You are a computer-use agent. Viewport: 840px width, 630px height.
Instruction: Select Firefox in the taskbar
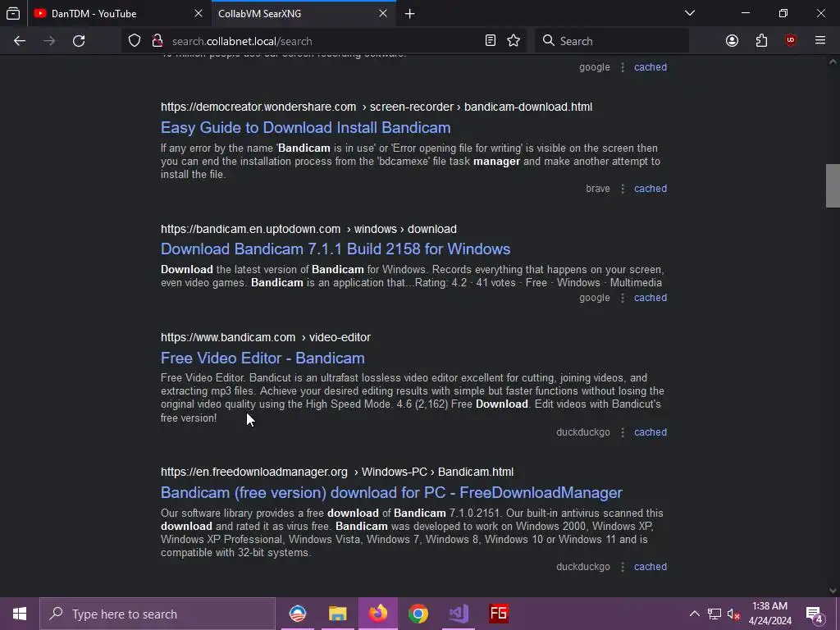click(x=377, y=614)
